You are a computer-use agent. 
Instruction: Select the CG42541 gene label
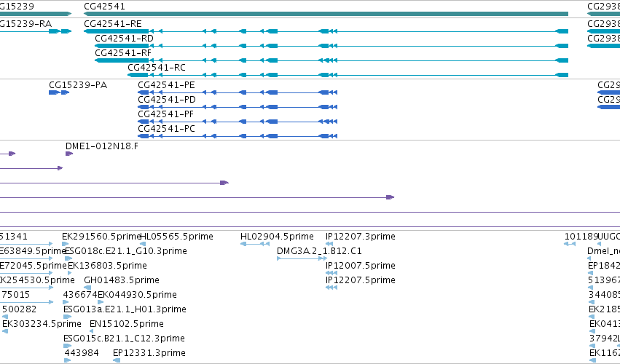coord(104,7)
